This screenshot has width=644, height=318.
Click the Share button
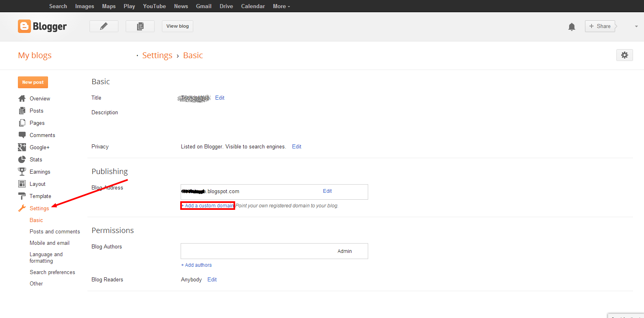pos(600,26)
